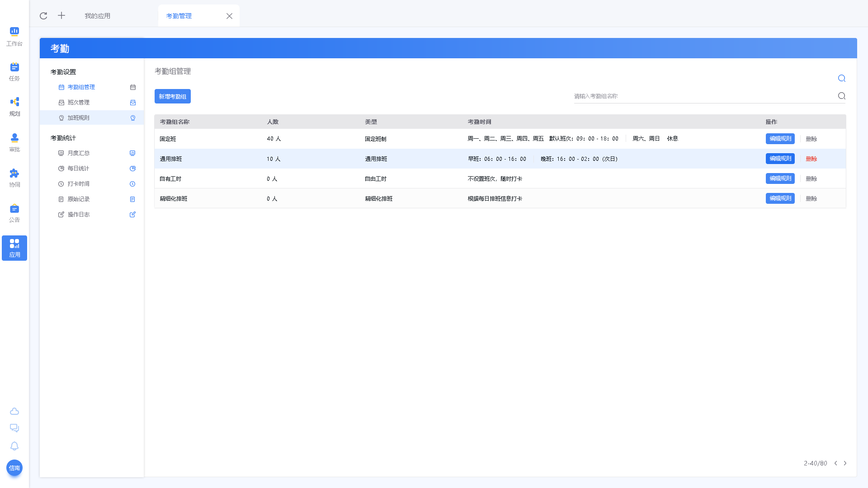
Task: Delete the 精细化排班 group
Action: tap(811, 198)
